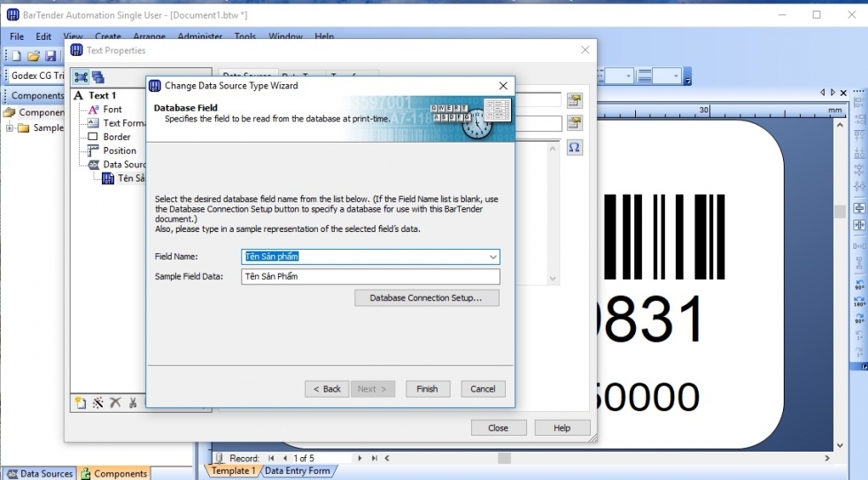Click the next record arrow
868x480 pixels.
coord(360,458)
